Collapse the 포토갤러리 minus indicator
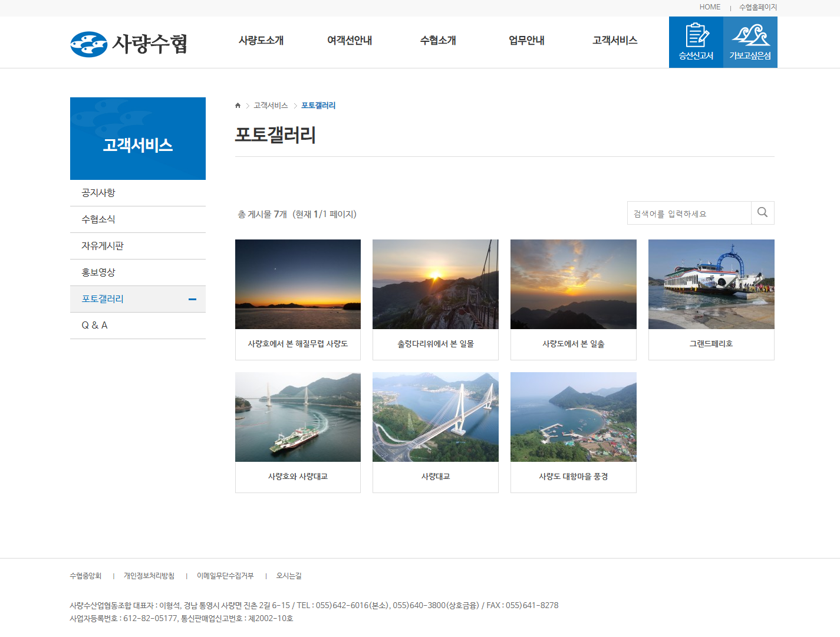 point(192,299)
